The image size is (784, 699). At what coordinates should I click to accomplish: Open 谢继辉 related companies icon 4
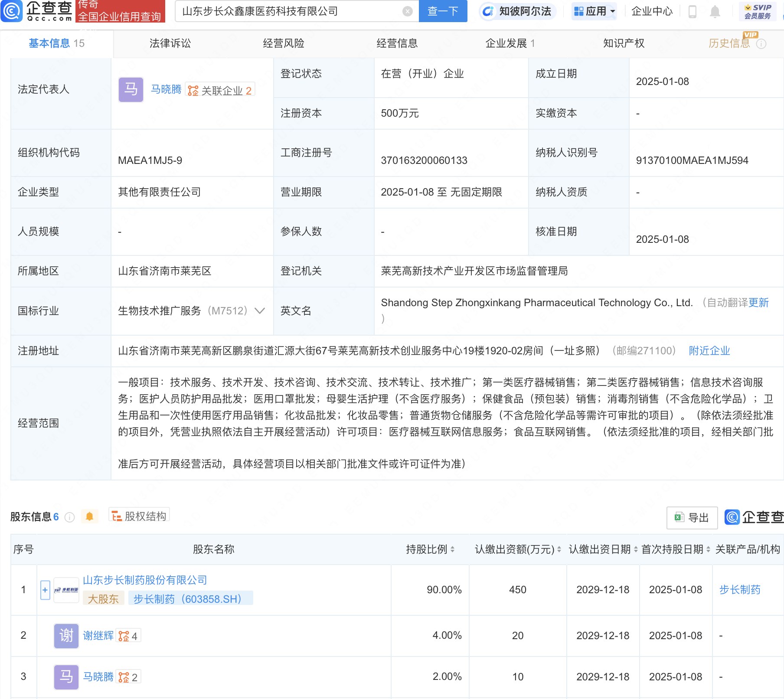(128, 636)
